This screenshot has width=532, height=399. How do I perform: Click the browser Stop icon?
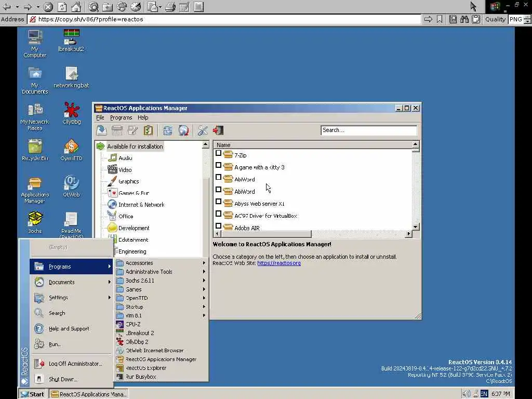48,6
